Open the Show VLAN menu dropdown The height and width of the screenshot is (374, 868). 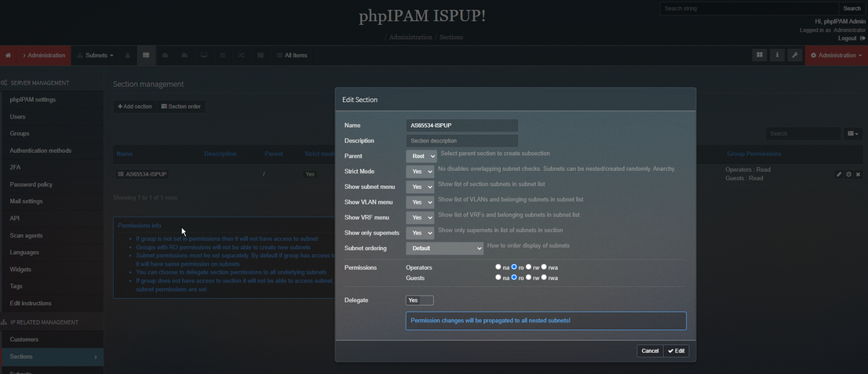click(420, 202)
